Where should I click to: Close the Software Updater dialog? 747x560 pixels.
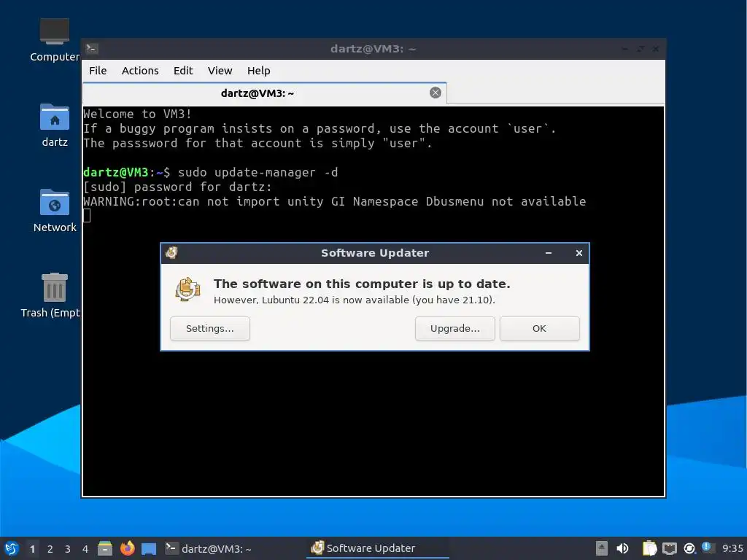tap(578, 253)
